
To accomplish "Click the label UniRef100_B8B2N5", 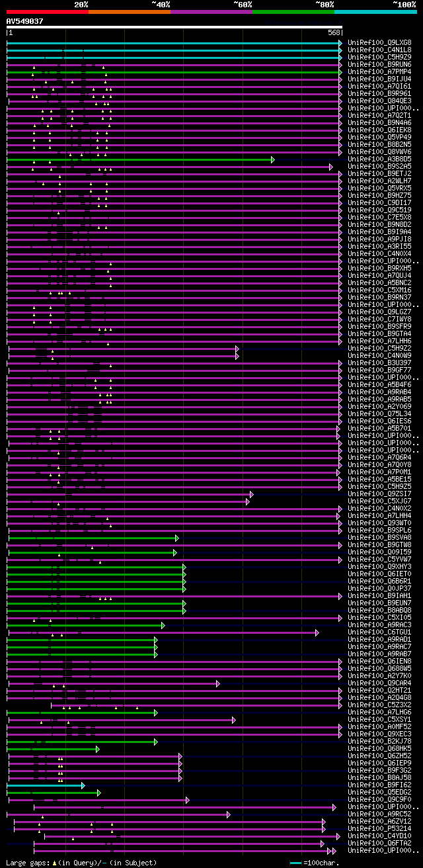I will (x=379, y=144).
